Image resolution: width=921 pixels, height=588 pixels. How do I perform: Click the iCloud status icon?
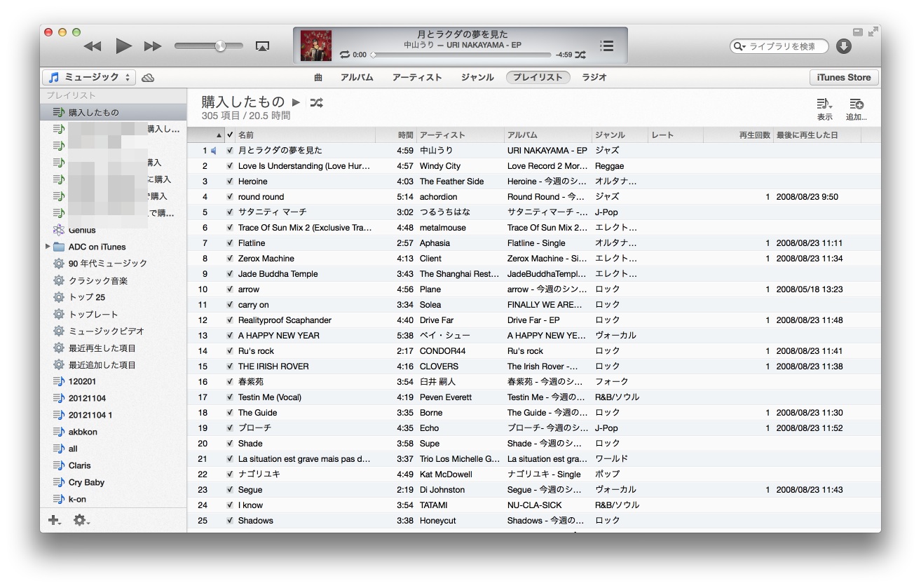pyautogui.click(x=148, y=78)
